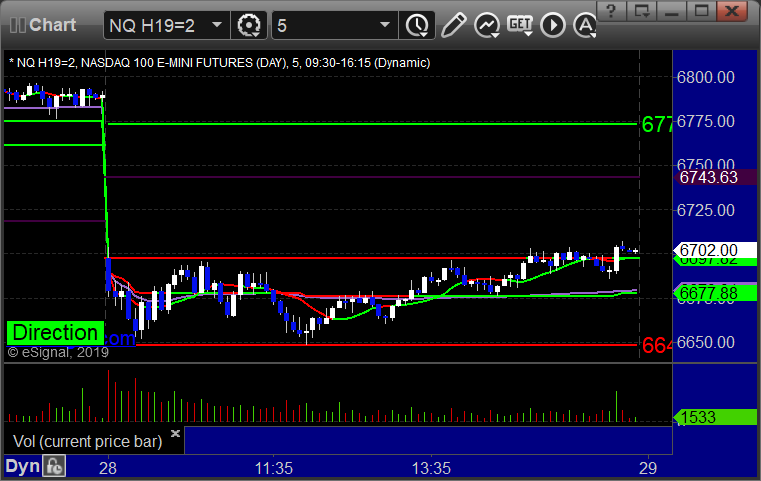Click the 6743.63 price marker on axis

[x=715, y=177]
